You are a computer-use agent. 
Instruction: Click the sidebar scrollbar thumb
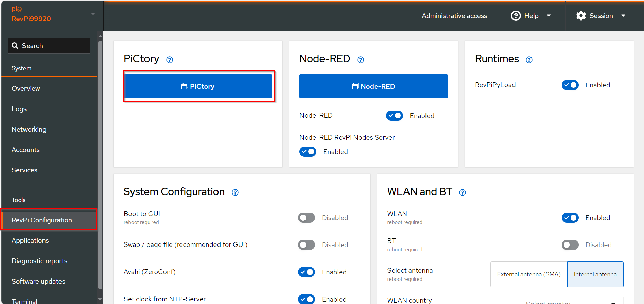tap(100, 165)
